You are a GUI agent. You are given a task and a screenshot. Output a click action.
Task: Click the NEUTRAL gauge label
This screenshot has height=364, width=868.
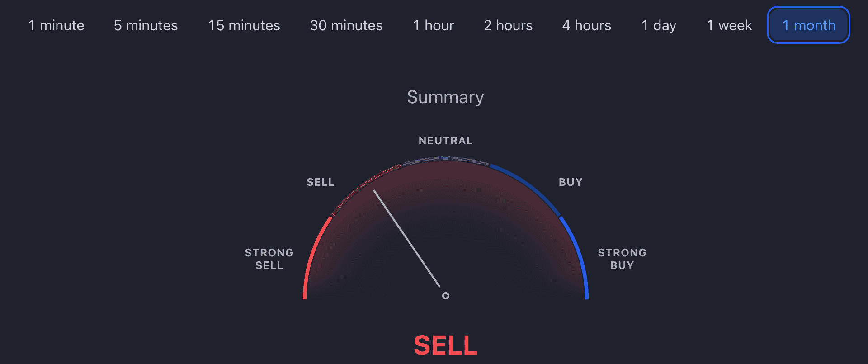[446, 141]
